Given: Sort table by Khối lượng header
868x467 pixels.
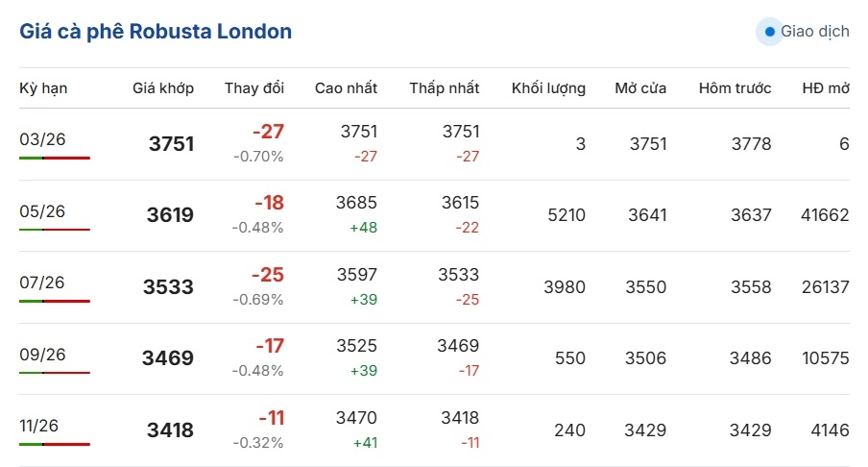Looking at the screenshot, I should coord(548,88).
